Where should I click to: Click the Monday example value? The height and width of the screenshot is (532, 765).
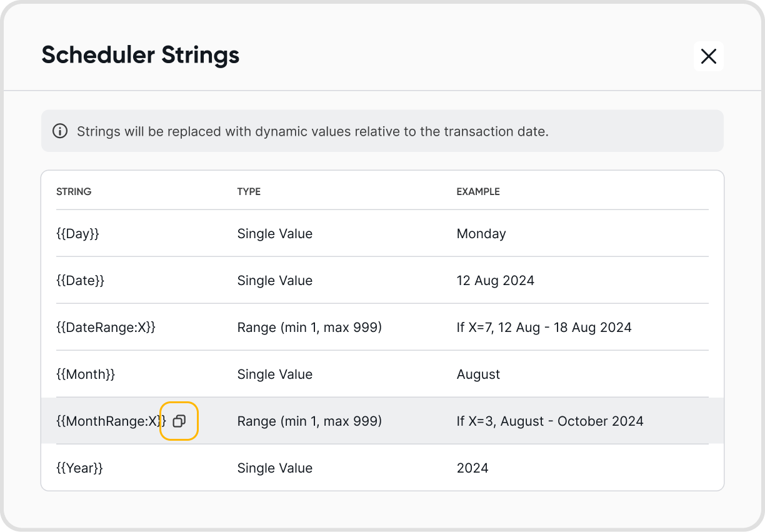(x=481, y=234)
